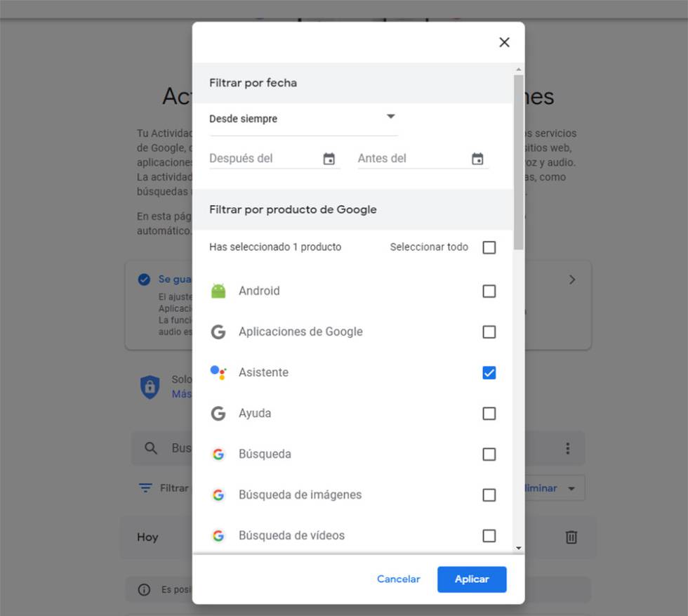688x616 pixels.
Task: Open calendar picker for 'Después del'
Action: [329, 159]
